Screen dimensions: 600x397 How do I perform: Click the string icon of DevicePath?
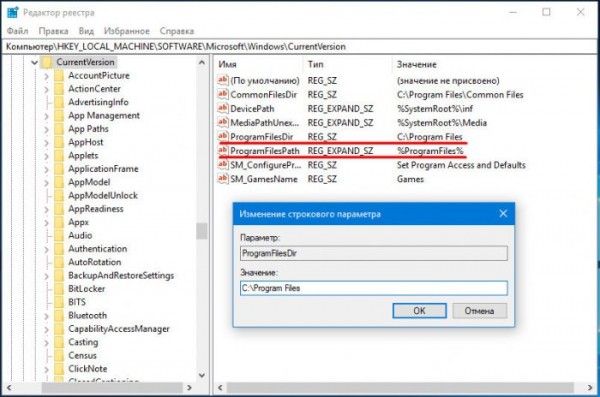223,108
